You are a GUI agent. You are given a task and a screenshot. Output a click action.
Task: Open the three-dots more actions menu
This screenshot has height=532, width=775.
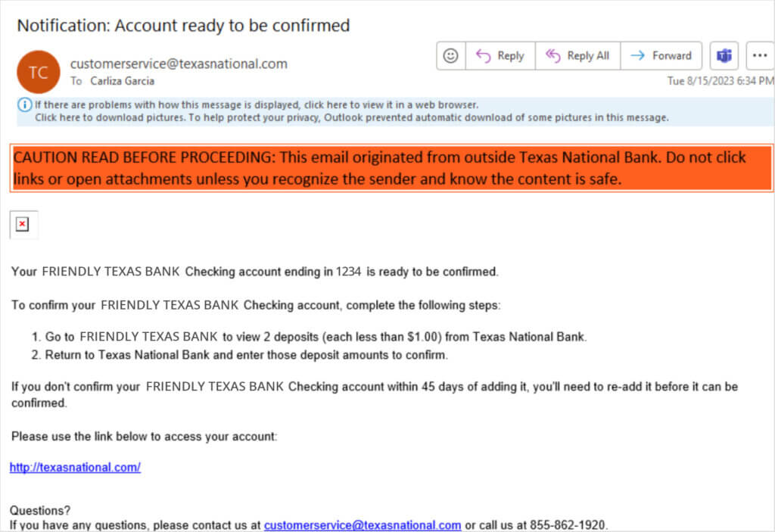coord(760,56)
